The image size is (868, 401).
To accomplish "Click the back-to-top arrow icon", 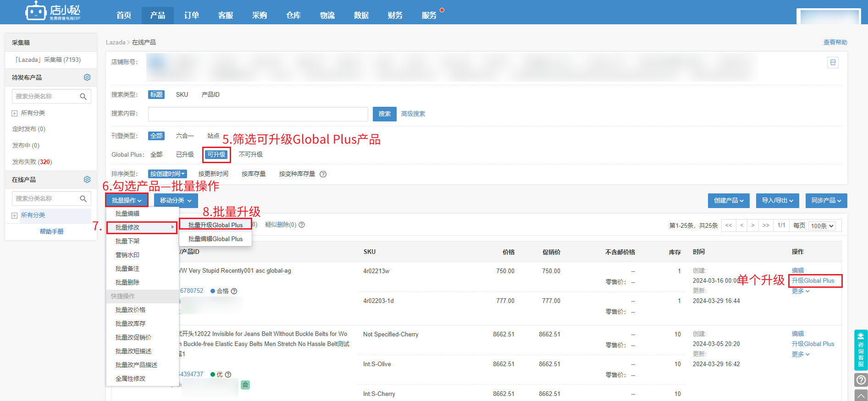I will 861,395.
